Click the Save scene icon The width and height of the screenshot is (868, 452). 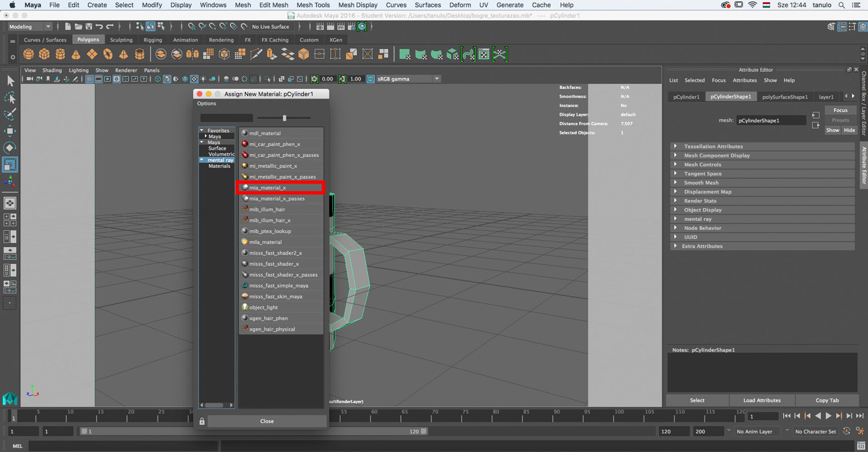[89, 27]
